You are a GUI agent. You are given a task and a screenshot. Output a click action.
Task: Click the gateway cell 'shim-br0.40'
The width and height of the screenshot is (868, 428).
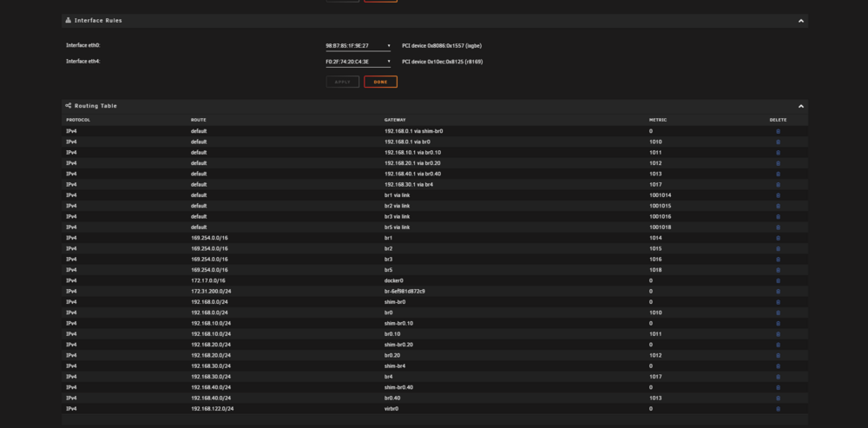398,387
